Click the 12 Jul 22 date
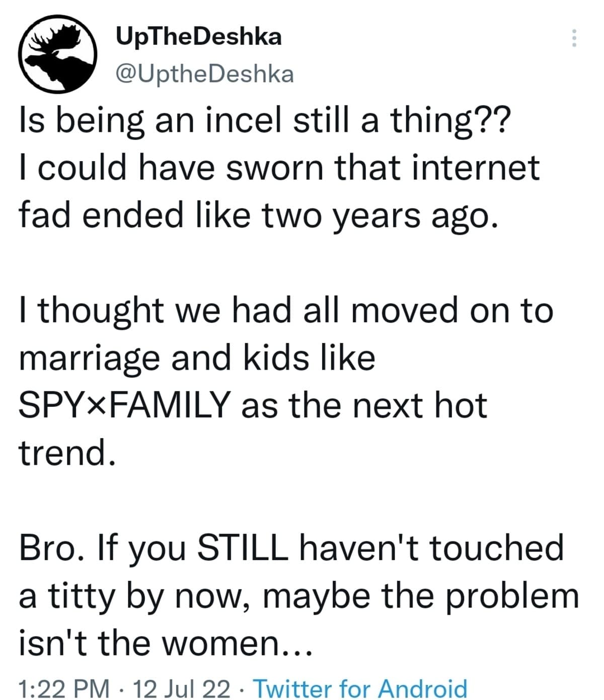The width and height of the screenshot is (604, 700). tap(180, 688)
